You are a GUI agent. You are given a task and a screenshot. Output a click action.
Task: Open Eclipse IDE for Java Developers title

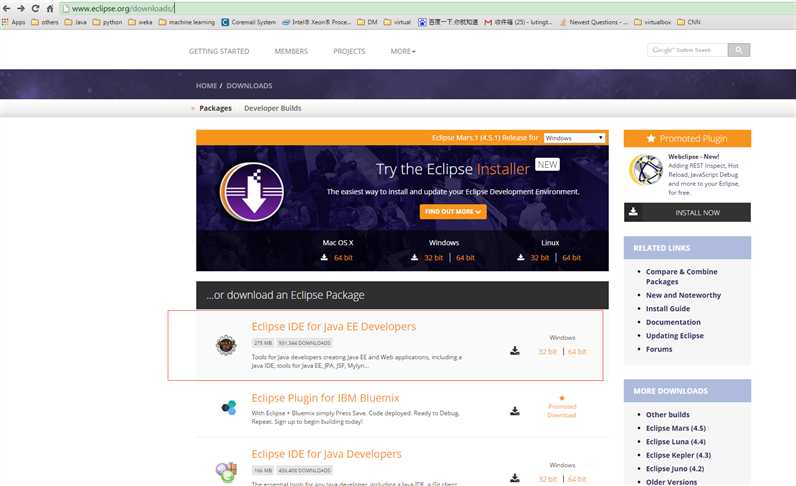326,454
